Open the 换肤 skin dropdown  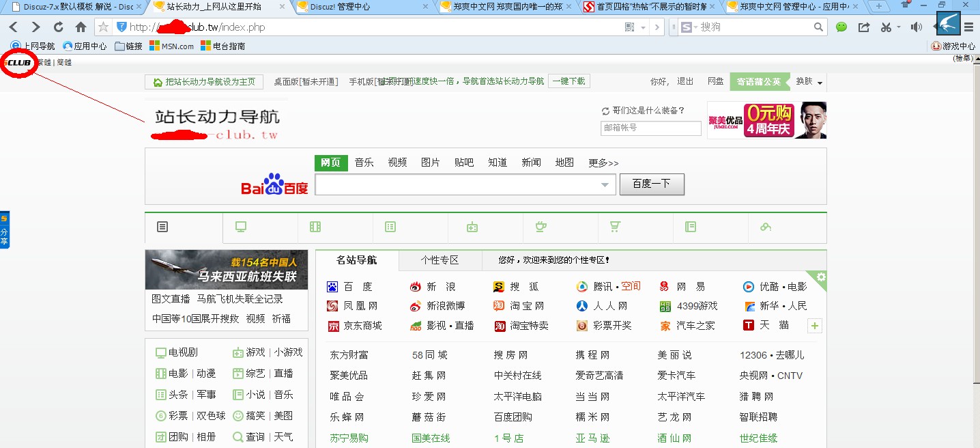809,82
